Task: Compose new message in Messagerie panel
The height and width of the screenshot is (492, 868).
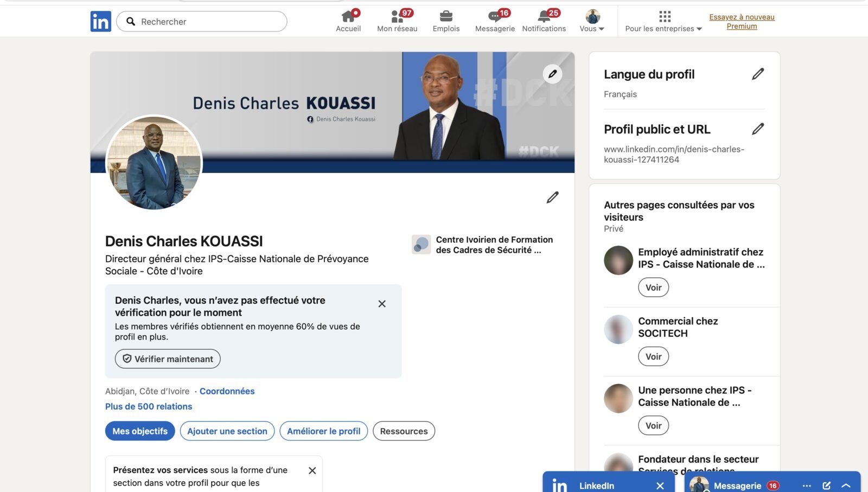Action: pyautogui.click(x=826, y=486)
